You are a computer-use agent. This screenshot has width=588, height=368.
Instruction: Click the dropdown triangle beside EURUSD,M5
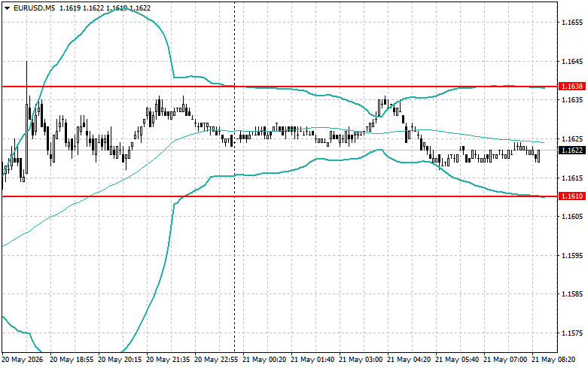click(x=7, y=8)
